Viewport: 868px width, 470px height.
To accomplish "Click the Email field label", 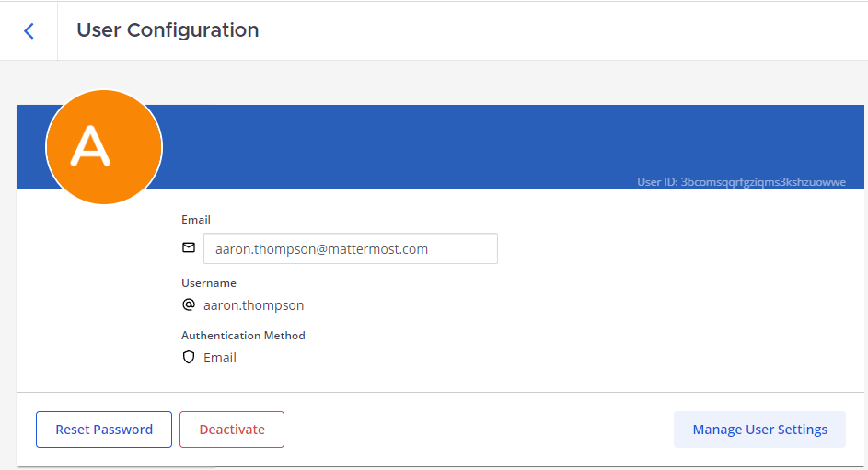I will (196, 220).
